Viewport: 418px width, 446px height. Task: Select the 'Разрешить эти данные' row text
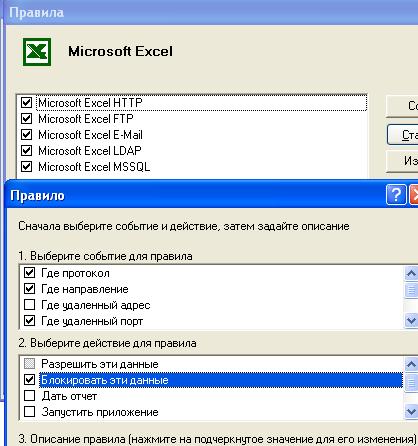100,364
